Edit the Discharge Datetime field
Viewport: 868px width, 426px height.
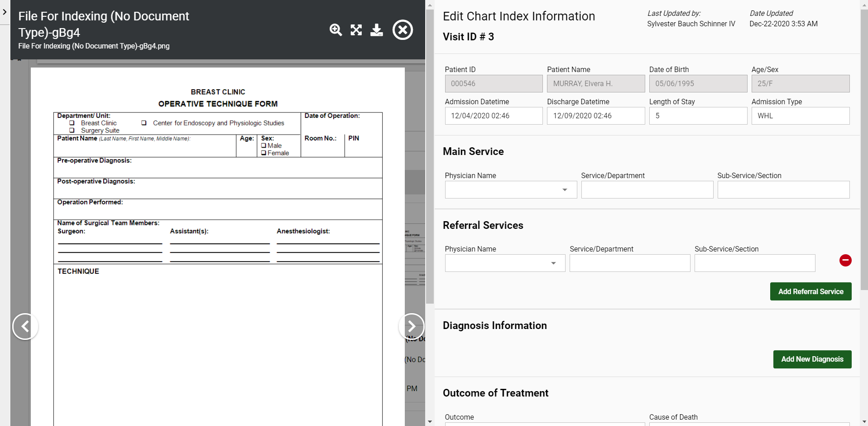point(596,116)
